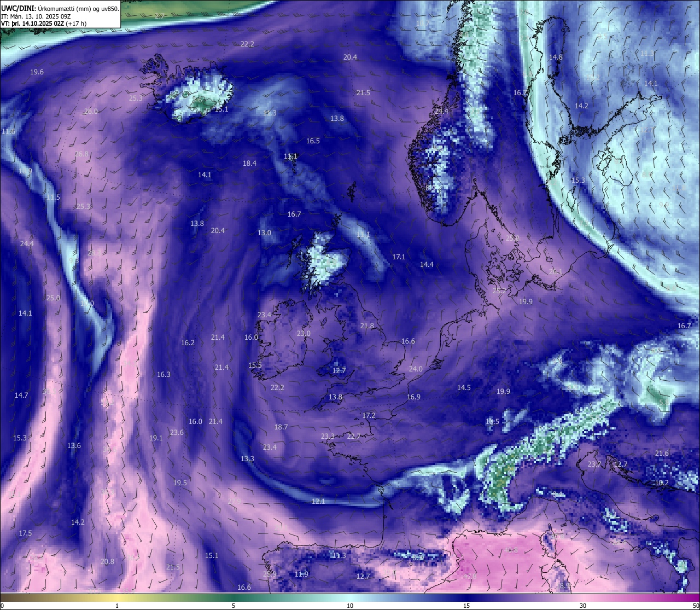This screenshot has width=700, height=610.
Task: Click the color scale bar near the 5 mark
Action: 234,597
